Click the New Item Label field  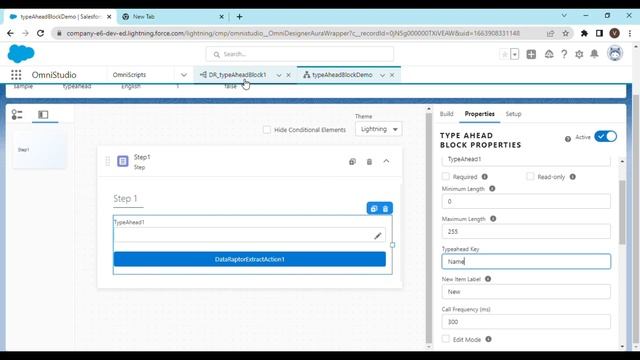(526, 291)
